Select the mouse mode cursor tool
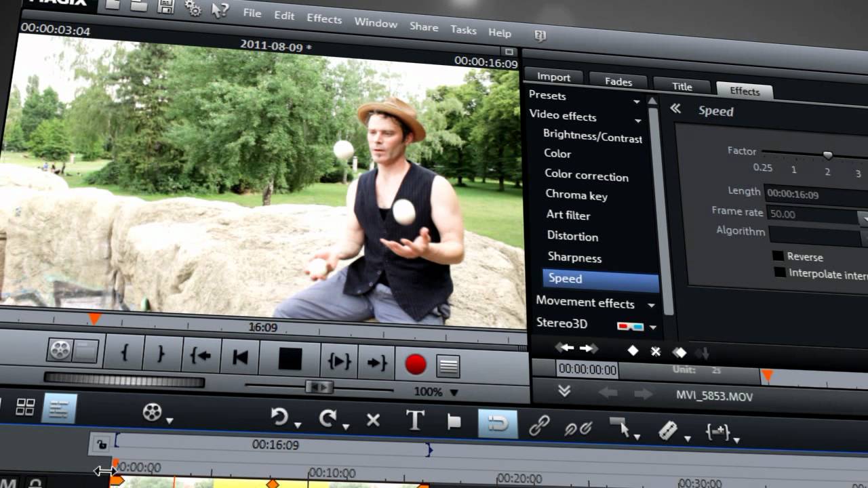 point(619,428)
